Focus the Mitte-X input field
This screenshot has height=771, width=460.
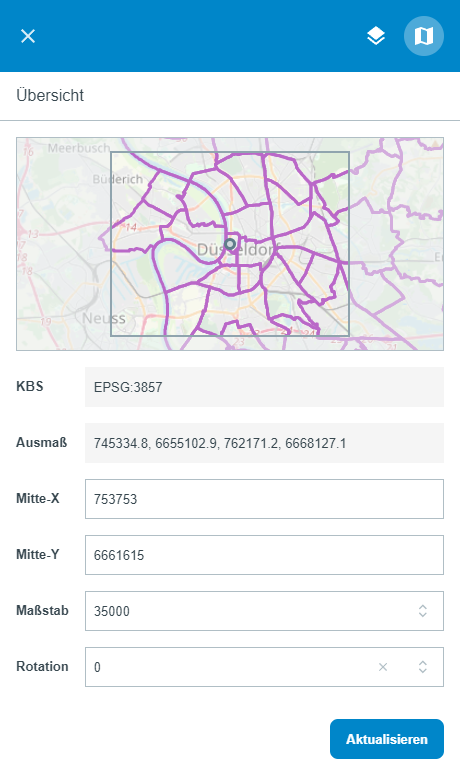pyautogui.click(x=264, y=499)
